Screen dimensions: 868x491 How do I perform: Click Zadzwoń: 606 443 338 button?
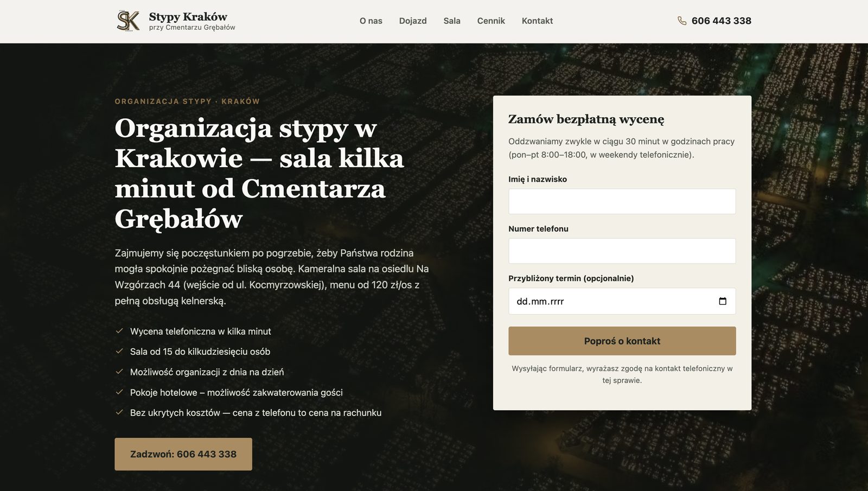tap(183, 454)
